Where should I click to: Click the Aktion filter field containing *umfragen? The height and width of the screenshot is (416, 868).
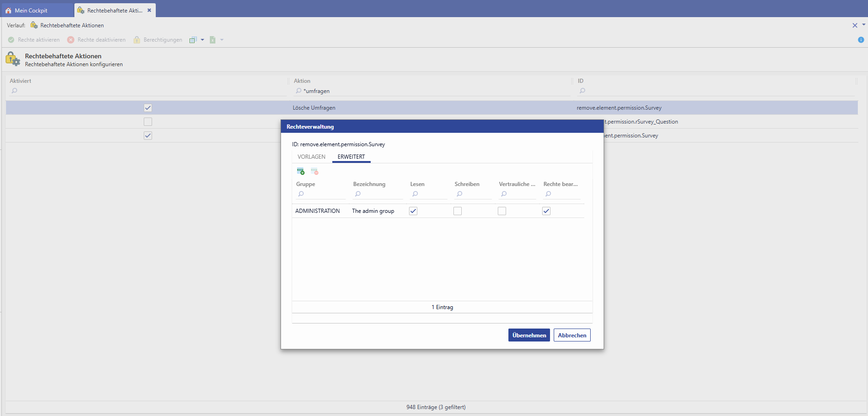point(434,91)
